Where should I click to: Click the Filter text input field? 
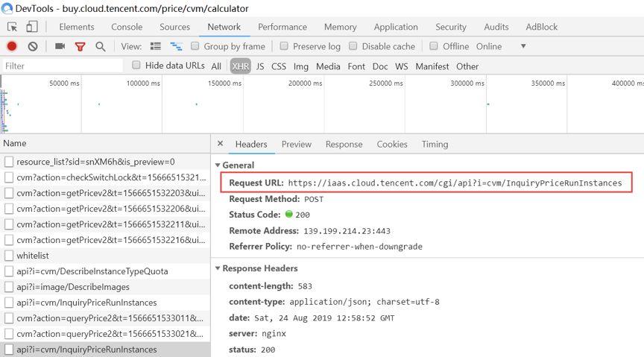63,66
